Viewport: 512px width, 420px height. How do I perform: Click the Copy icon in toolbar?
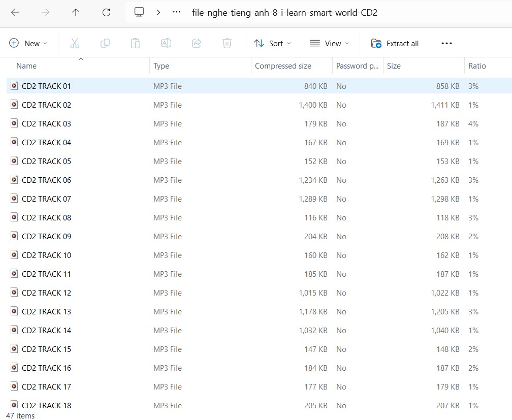pyautogui.click(x=105, y=43)
